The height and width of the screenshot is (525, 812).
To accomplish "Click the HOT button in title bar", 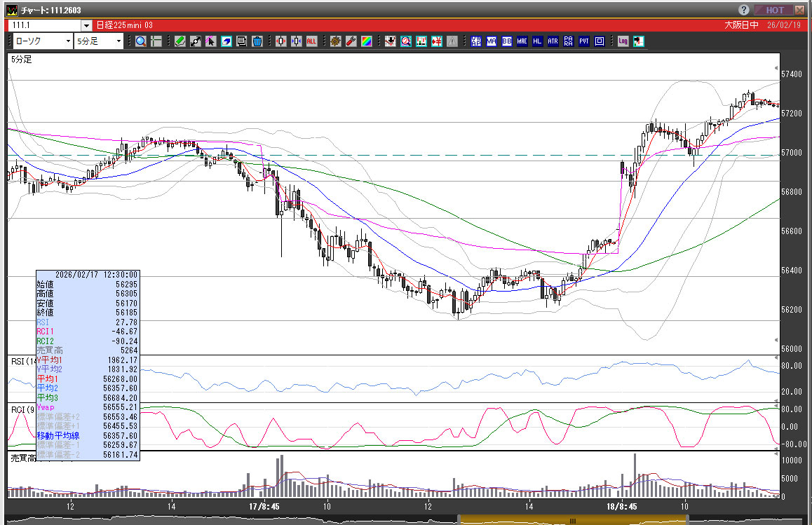I will click(x=774, y=10).
